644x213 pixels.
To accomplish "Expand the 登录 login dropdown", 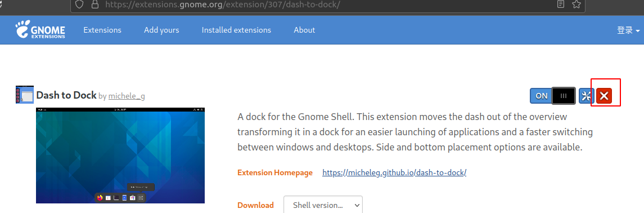I will point(628,30).
